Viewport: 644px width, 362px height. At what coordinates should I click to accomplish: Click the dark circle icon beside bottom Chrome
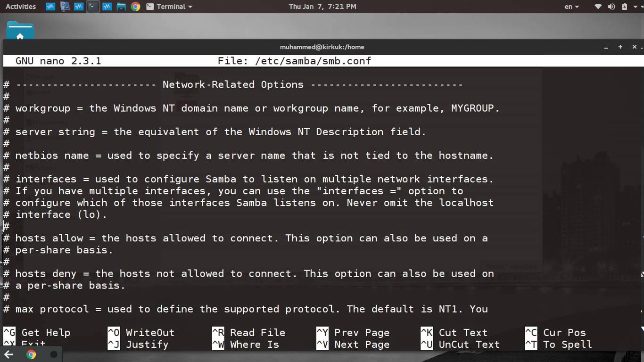54,354
